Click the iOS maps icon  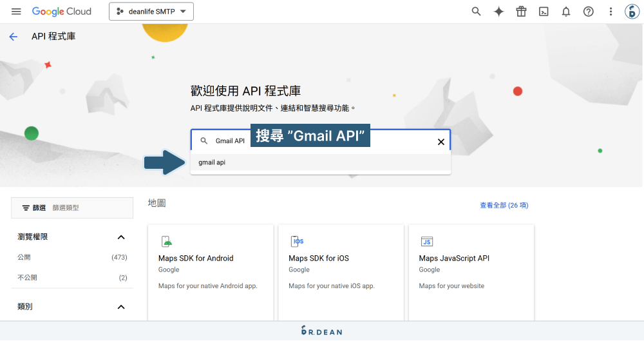click(x=297, y=242)
